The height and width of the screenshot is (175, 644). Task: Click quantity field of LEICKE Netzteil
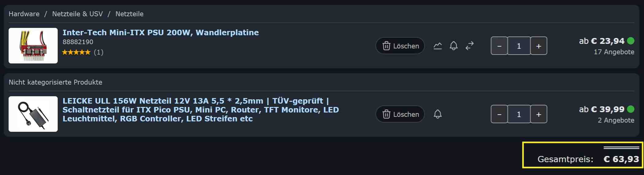coord(519,114)
